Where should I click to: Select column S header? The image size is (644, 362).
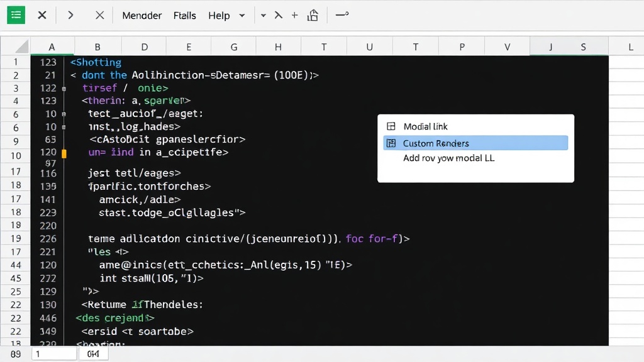coord(583,47)
